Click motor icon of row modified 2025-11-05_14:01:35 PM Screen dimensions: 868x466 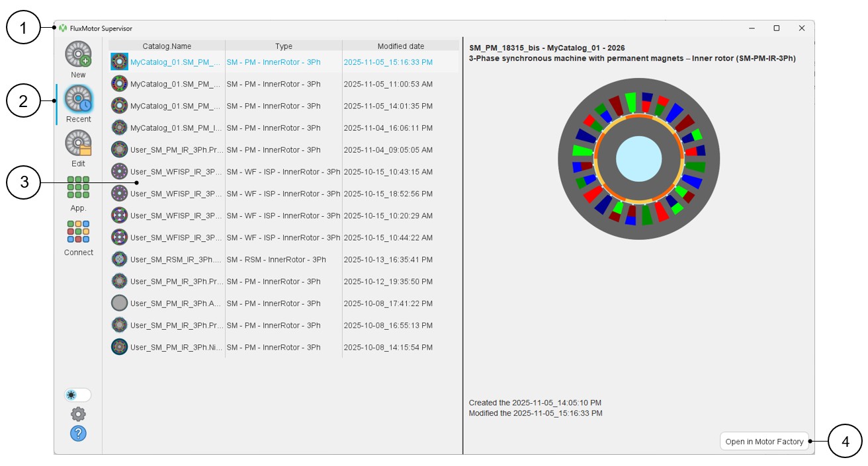(119, 106)
